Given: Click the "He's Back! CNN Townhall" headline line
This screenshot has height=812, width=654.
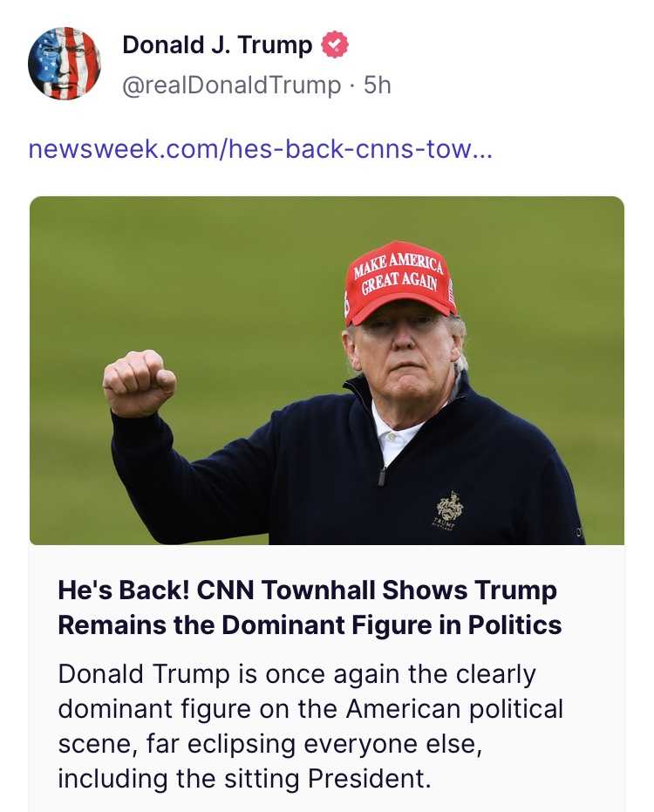Looking at the screenshot, I should tap(307, 590).
